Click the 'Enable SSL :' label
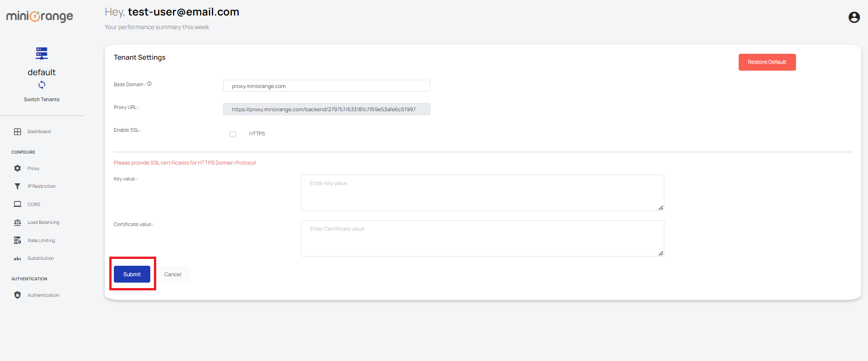This screenshot has width=868, height=361. (128, 130)
